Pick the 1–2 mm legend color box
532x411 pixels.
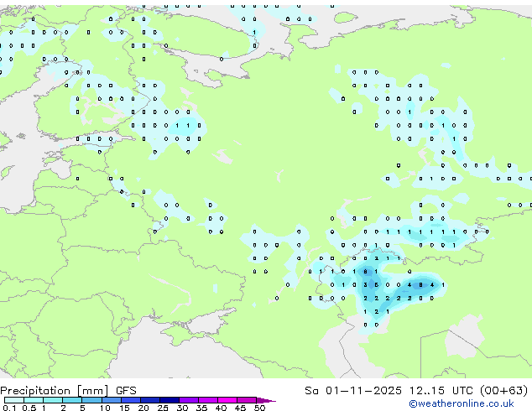pyautogui.click(x=53, y=400)
